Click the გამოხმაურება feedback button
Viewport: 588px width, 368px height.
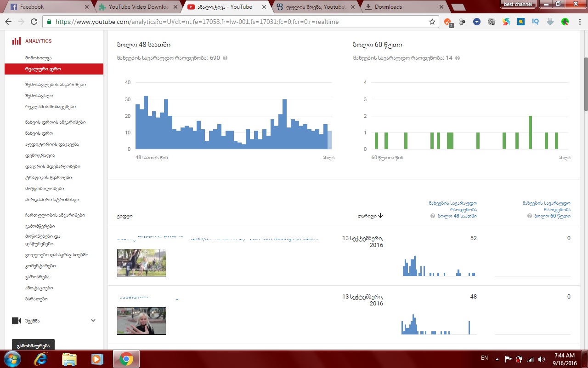tap(33, 345)
